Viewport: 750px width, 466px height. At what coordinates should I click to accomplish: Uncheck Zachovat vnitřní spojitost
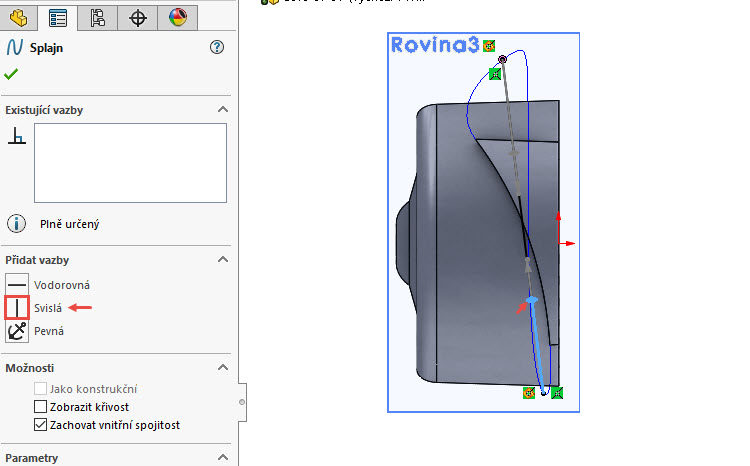pos(40,425)
